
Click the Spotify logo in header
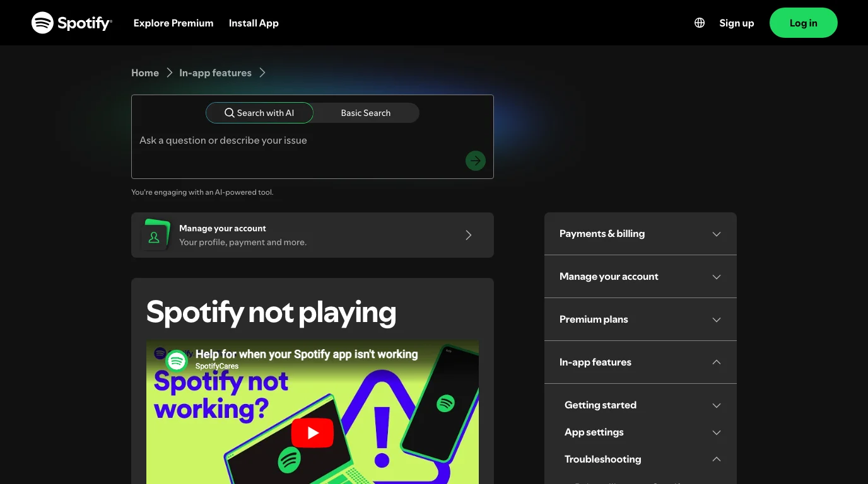(72, 23)
